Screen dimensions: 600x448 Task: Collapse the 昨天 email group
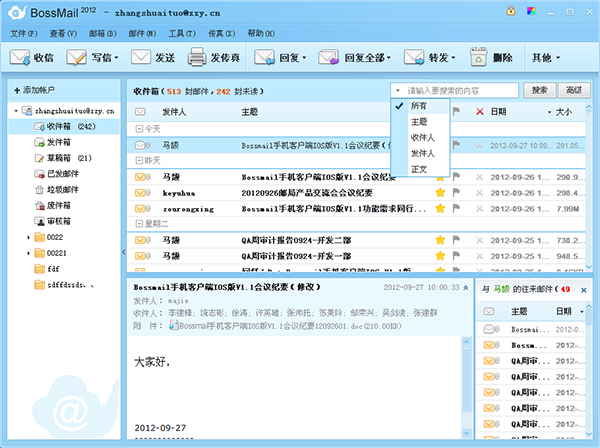tap(139, 161)
